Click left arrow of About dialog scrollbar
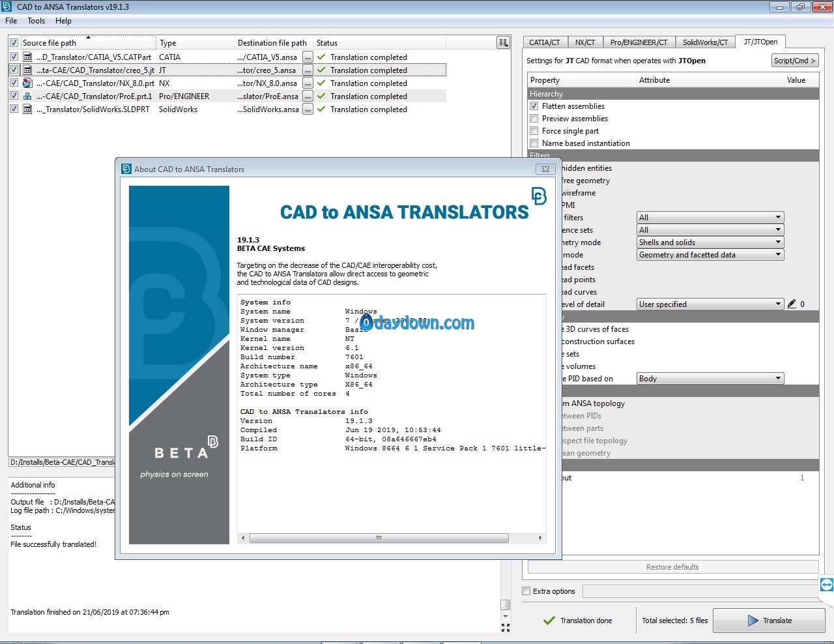834x644 pixels. 243,538
